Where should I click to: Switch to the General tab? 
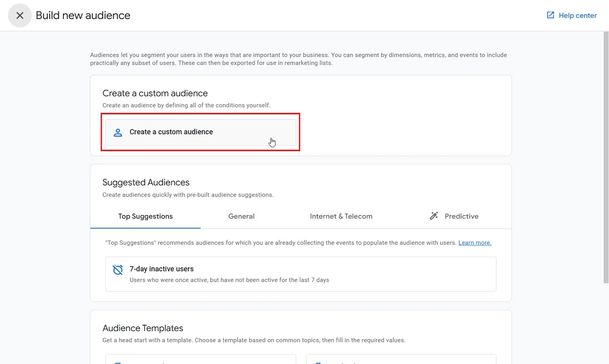241,216
